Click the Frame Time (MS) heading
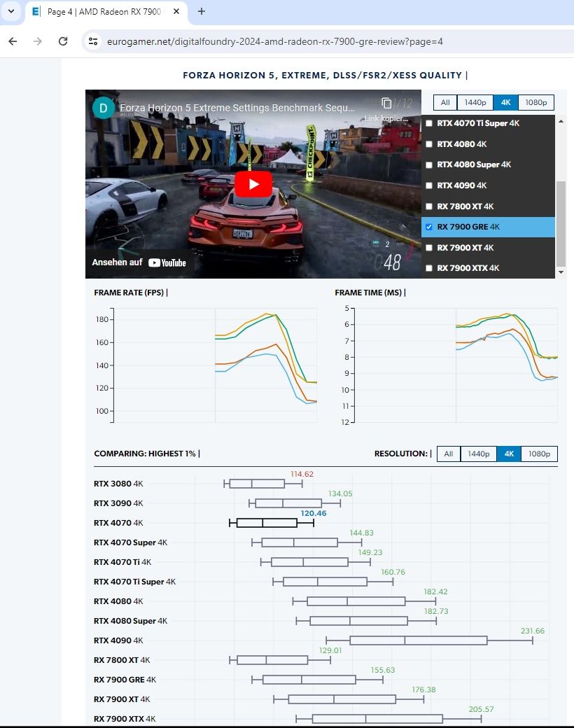 tap(370, 293)
